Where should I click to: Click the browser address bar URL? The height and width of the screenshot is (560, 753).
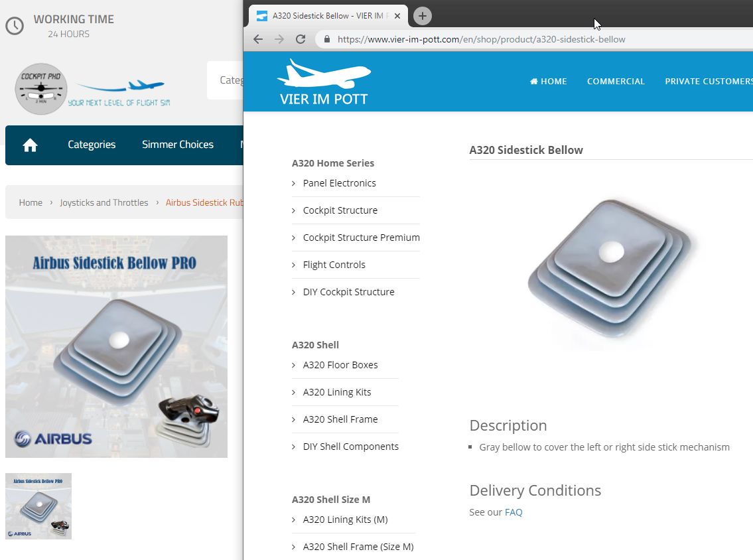pyautogui.click(x=481, y=39)
